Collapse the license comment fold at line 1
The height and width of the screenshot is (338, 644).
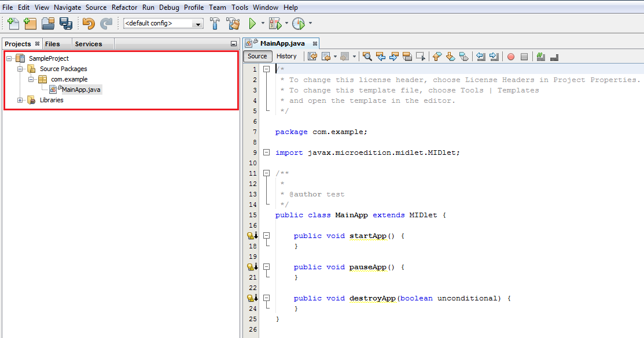(x=267, y=69)
